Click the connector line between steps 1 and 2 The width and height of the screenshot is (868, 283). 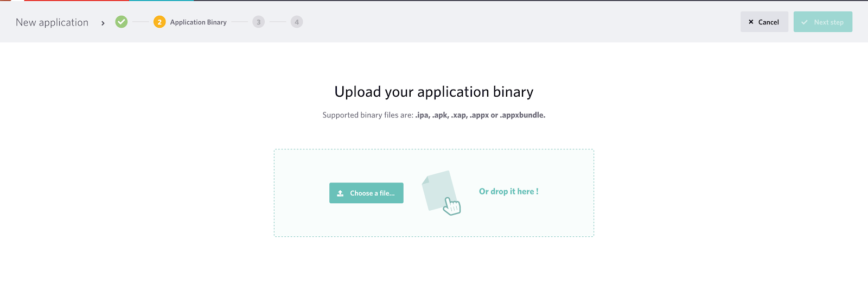tap(141, 22)
